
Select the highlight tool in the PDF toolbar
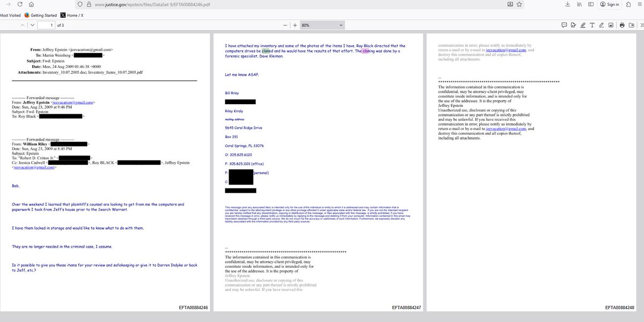click(582, 25)
